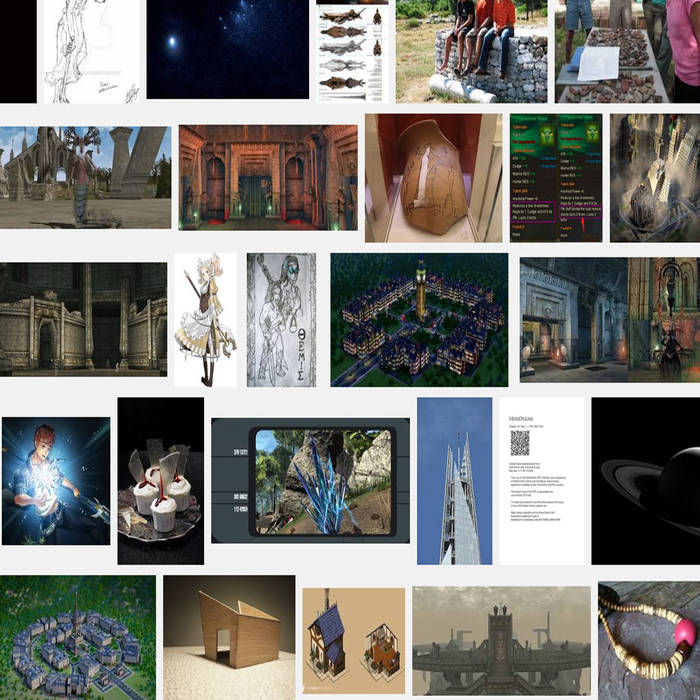The width and height of the screenshot is (700, 700).
Task: Click the night-time isometric city with tower
Action: click(x=418, y=319)
